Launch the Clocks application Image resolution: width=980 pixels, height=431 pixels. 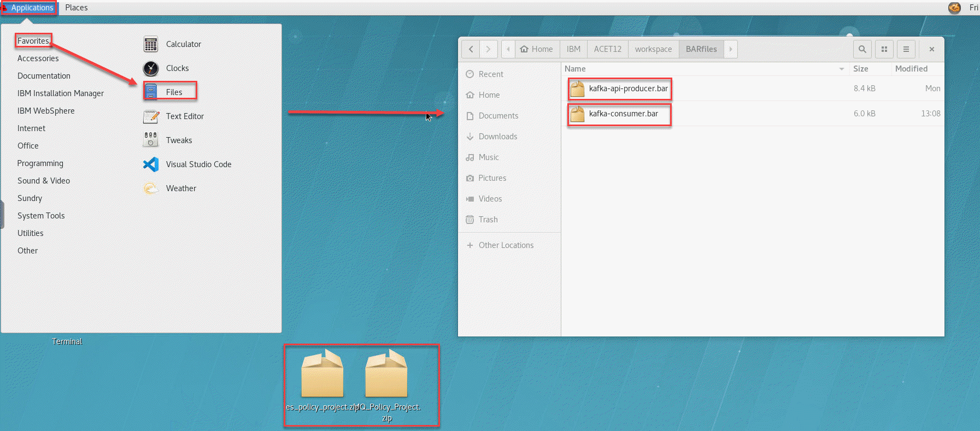pos(177,68)
